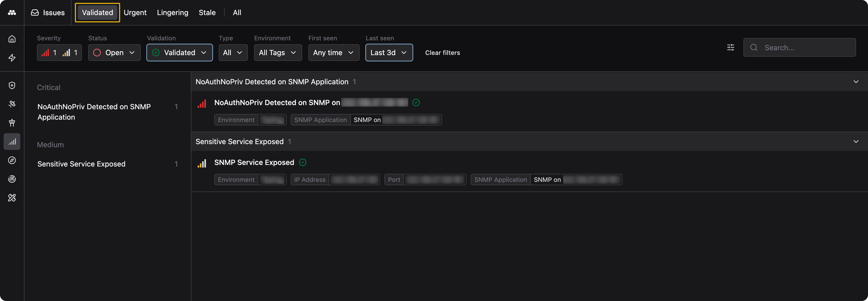
Task: Open the shield icon in sidebar
Action: (12, 85)
